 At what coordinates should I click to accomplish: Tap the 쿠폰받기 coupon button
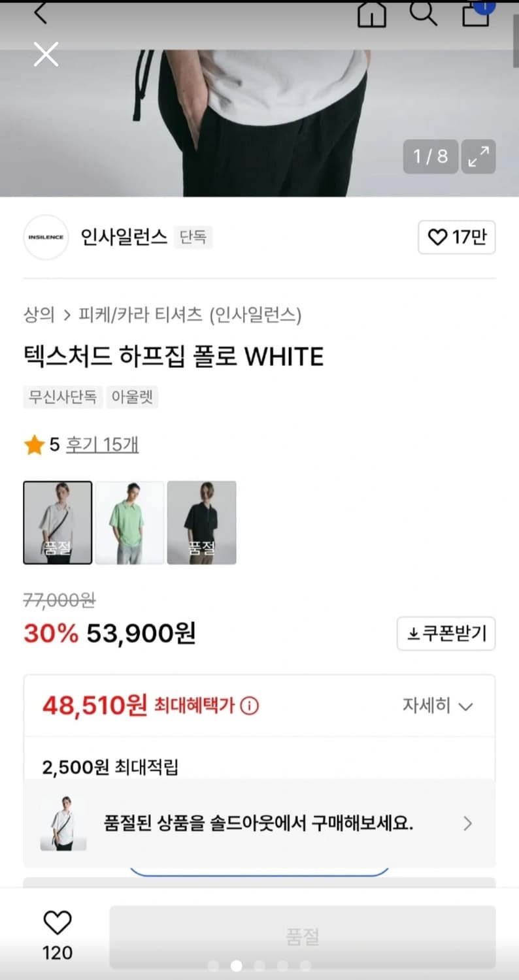[446, 633]
